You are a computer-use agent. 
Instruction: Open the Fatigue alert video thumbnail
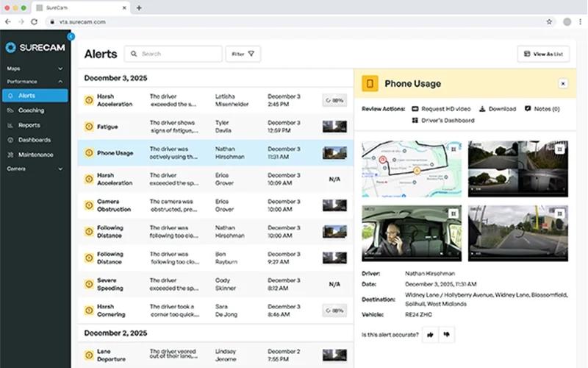[334, 127]
